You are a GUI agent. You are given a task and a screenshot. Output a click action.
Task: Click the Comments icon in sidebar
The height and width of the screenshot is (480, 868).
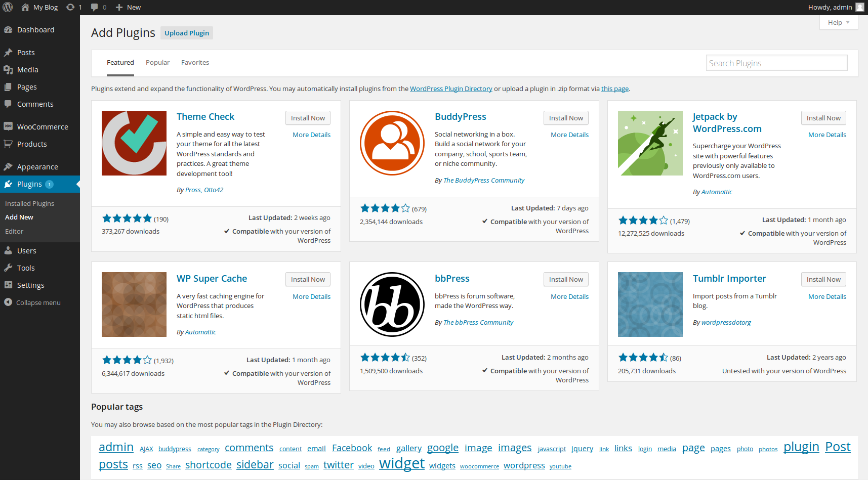[x=8, y=104]
